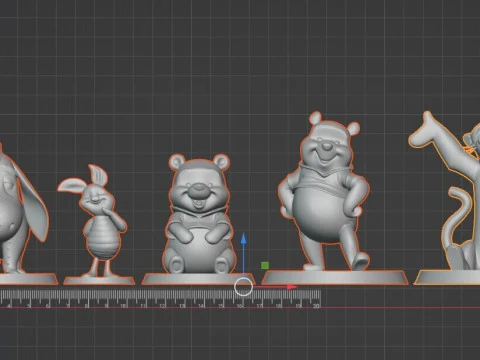Viewport: 480px width, 360px height.
Task: Click the base under Tigger
Action: (x=448, y=278)
